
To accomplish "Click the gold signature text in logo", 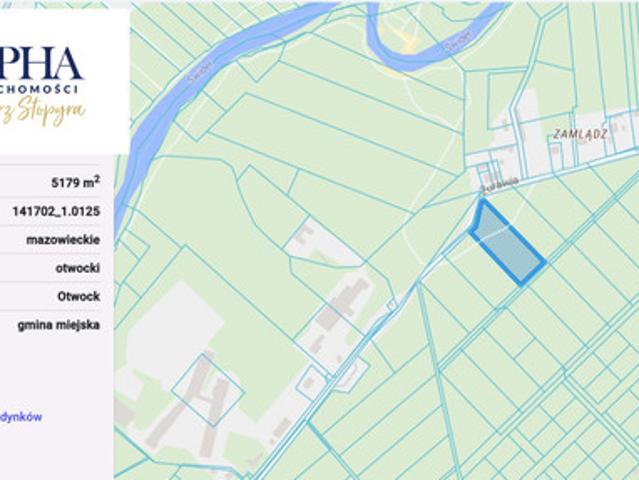I will (x=50, y=110).
